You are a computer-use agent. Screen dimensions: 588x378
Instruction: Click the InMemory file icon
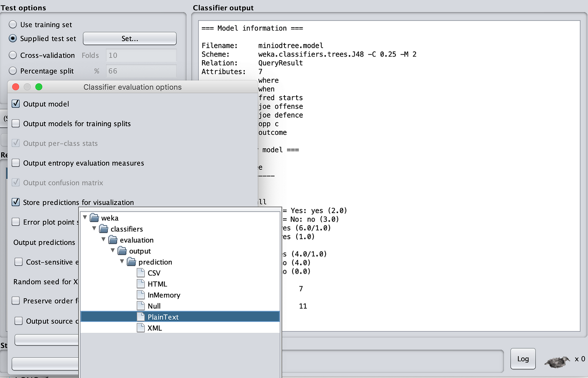pos(141,295)
